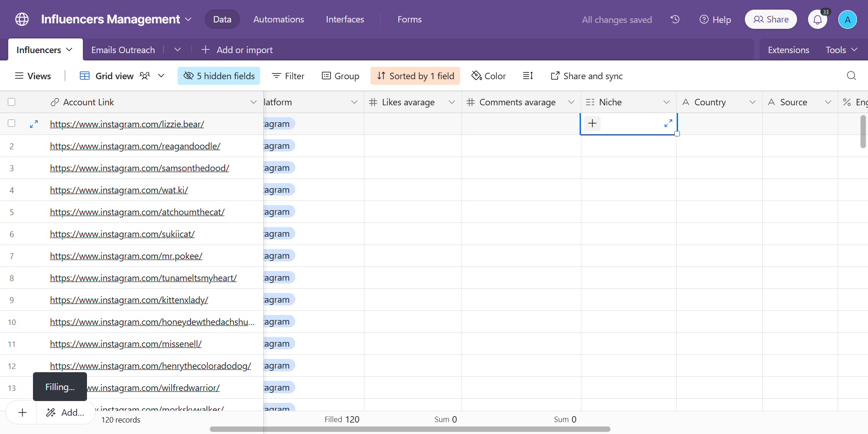Open the Views sidebar hamburger
868x434 pixels.
(33, 76)
